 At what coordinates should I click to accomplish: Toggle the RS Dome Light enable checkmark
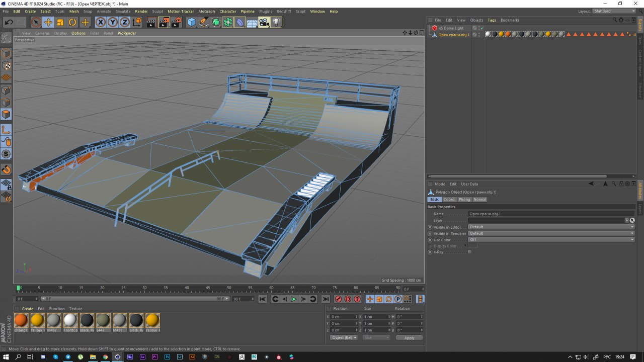(481, 28)
